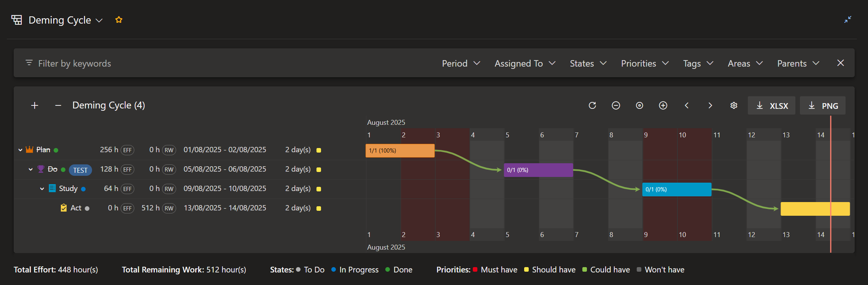868x285 pixels.
Task: Open the States filter dropdown
Action: [588, 63]
